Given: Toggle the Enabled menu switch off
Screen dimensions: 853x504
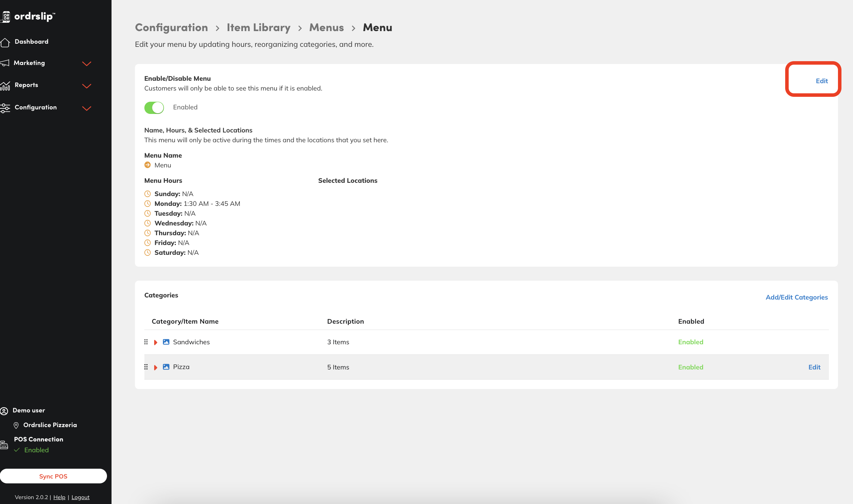Looking at the screenshot, I should coord(154,108).
